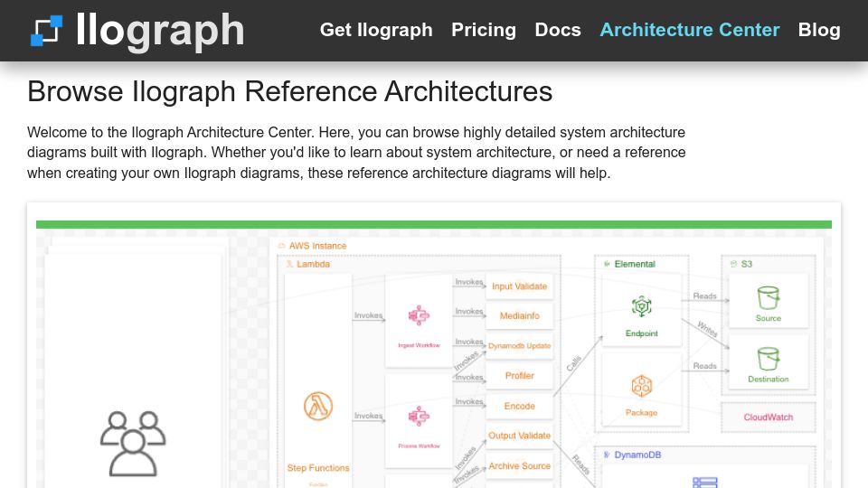Image resolution: width=868 pixels, height=488 pixels.
Task: Select the Profiler node
Action: [x=519, y=376]
